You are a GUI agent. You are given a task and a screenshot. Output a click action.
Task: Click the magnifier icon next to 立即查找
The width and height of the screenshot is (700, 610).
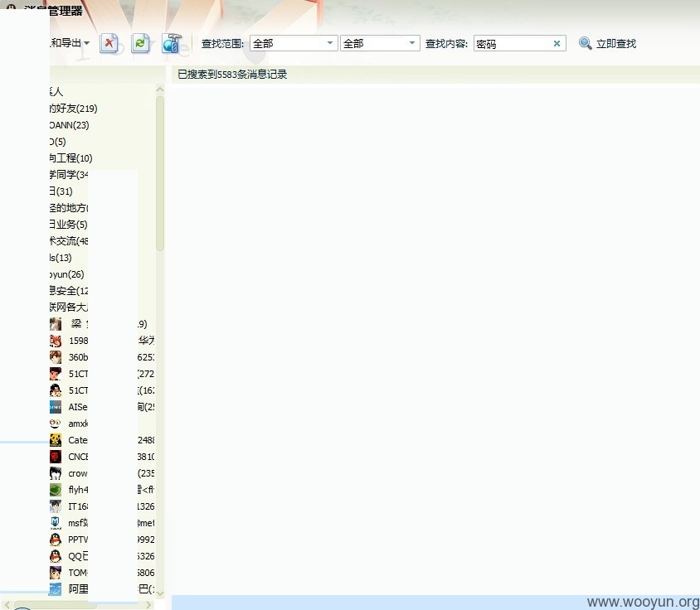pos(585,43)
